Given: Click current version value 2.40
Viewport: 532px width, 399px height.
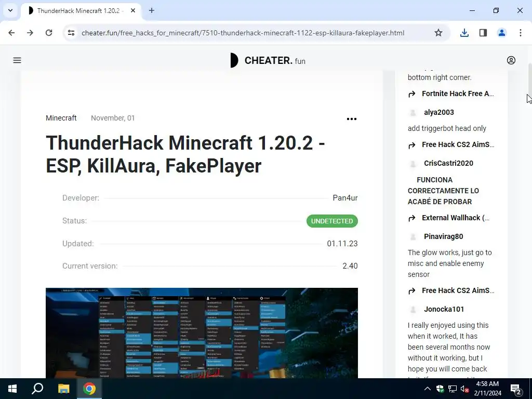Looking at the screenshot, I should coord(350,266).
